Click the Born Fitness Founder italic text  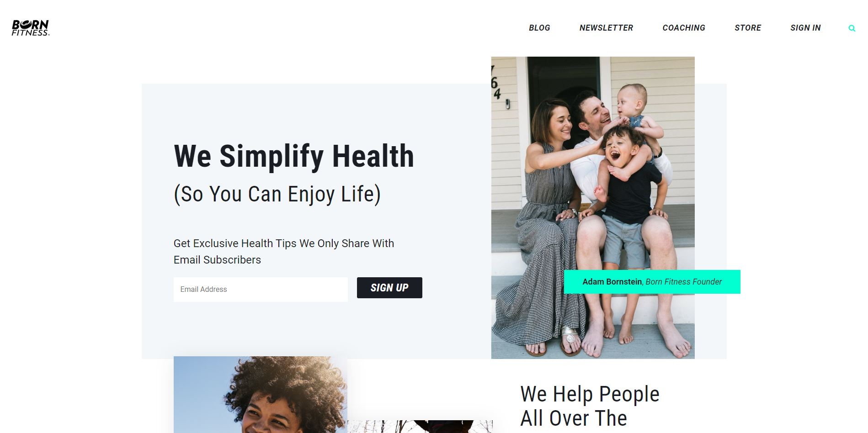point(684,282)
